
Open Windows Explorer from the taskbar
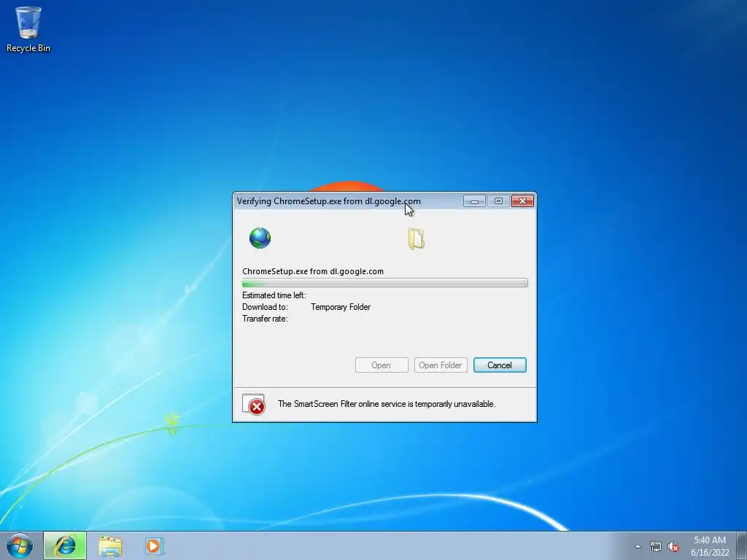(x=110, y=546)
